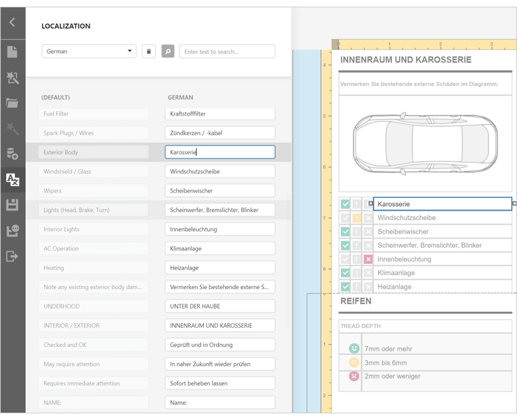The image size is (517, 420).
Task: Delete the German language with trash icon
Action: pos(149,51)
